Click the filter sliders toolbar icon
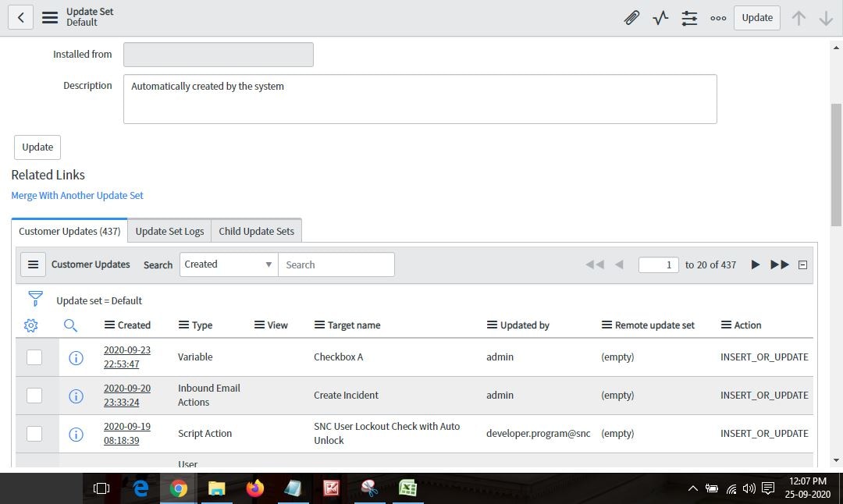843x504 pixels. pyautogui.click(x=689, y=17)
